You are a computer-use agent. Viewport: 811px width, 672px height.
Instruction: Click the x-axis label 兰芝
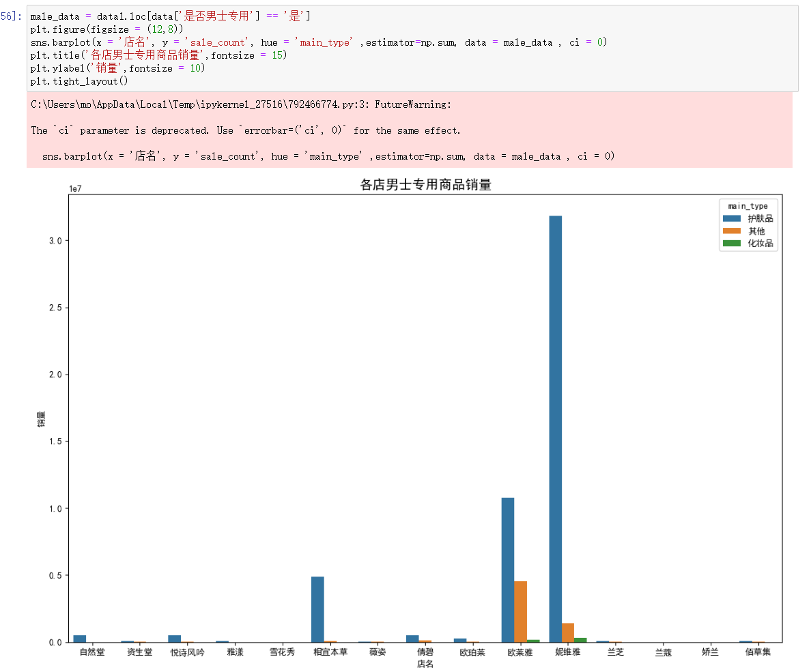(x=616, y=652)
